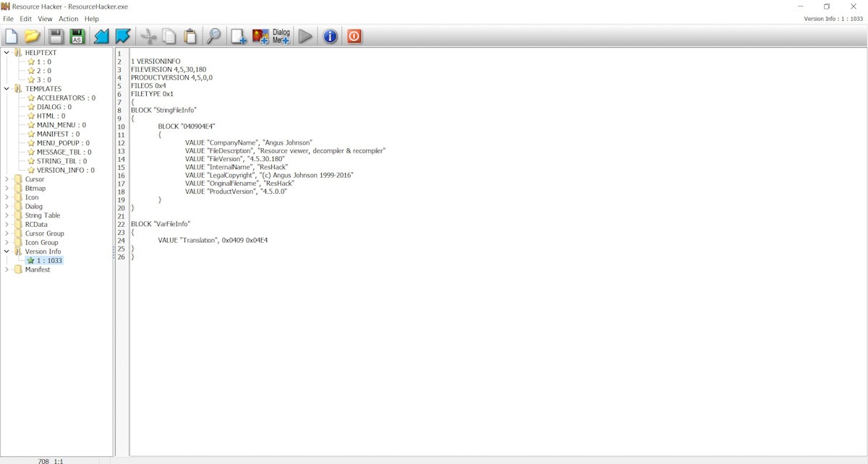Compile the script with the grey play icon
The height and width of the screenshot is (464, 868).
[x=306, y=36]
